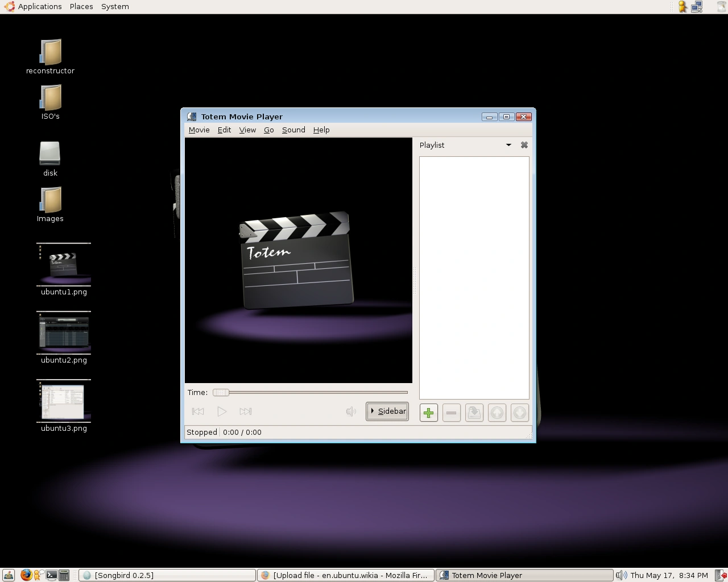Launch Firefox from the bottom panel

tap(26, 575)
